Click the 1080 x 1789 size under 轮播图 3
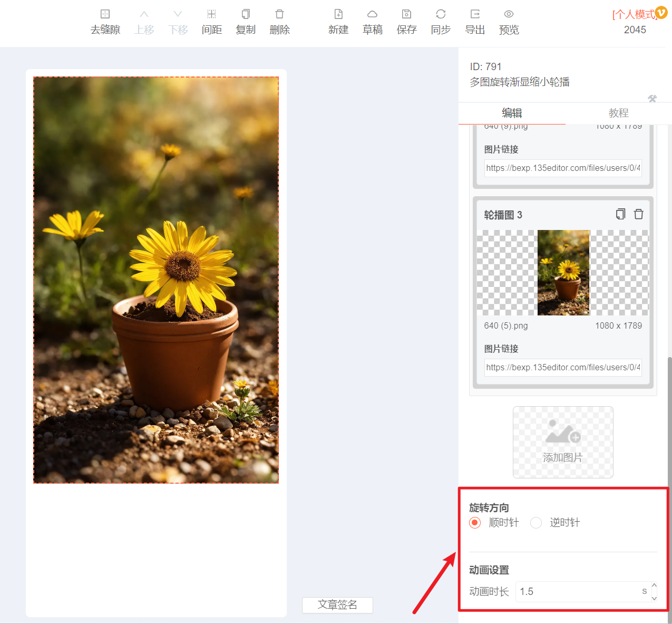 click(619, 325)
